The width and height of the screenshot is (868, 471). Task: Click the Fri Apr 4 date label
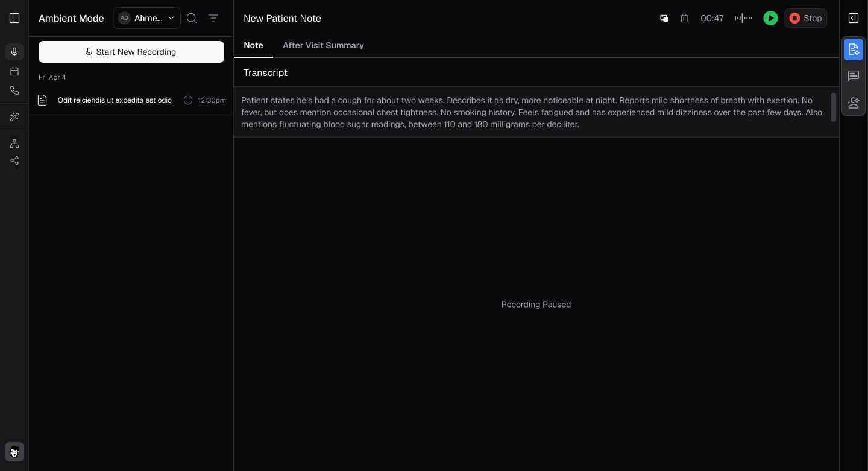point(52,77)
